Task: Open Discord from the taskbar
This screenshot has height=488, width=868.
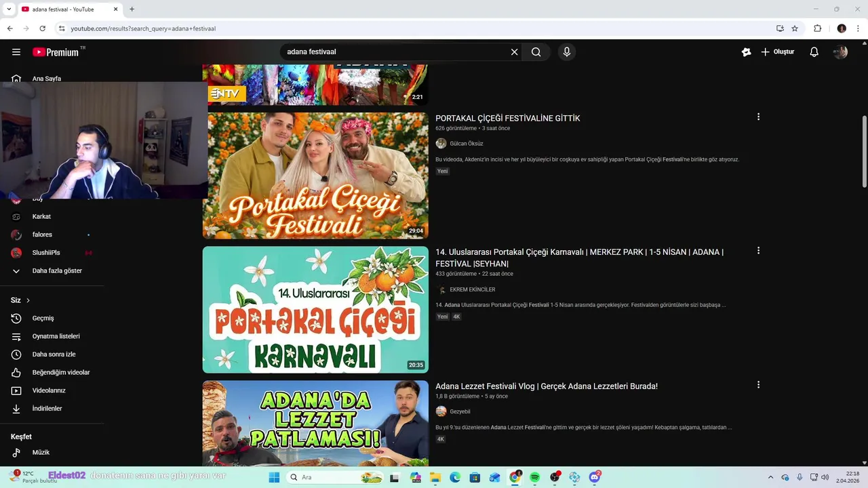Action: pyautogui.click(x=595, y=477)
